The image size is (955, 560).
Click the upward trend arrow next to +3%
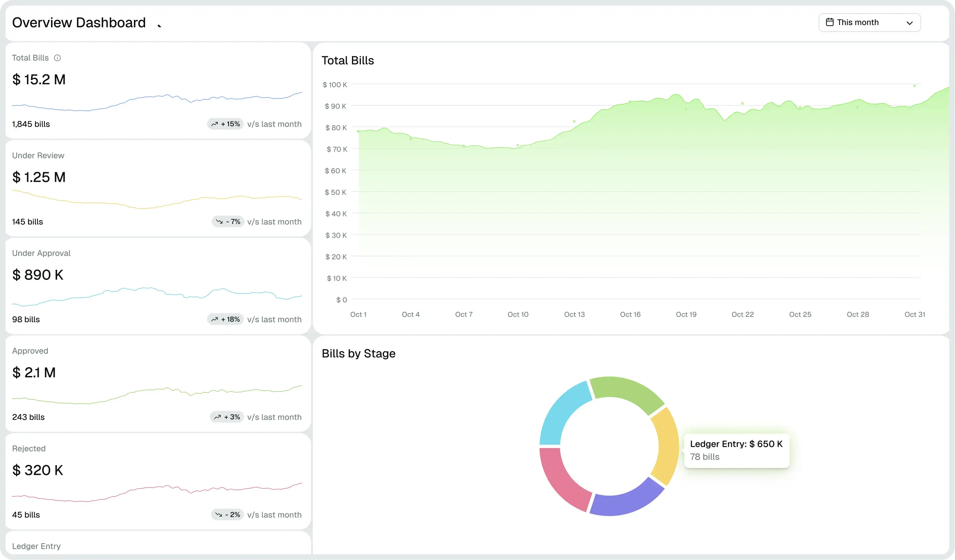tap(217, 417)
